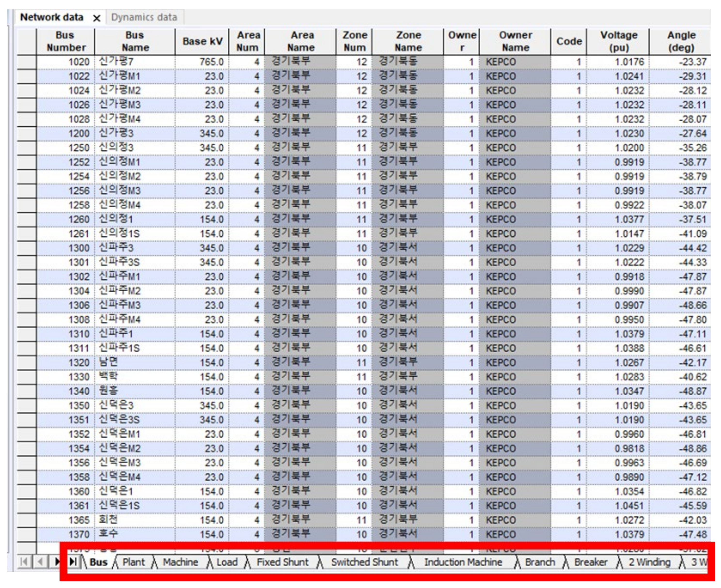Open the Bus sheet tab
The height and width of the screenshot is (588, 721).
point(99,562)
